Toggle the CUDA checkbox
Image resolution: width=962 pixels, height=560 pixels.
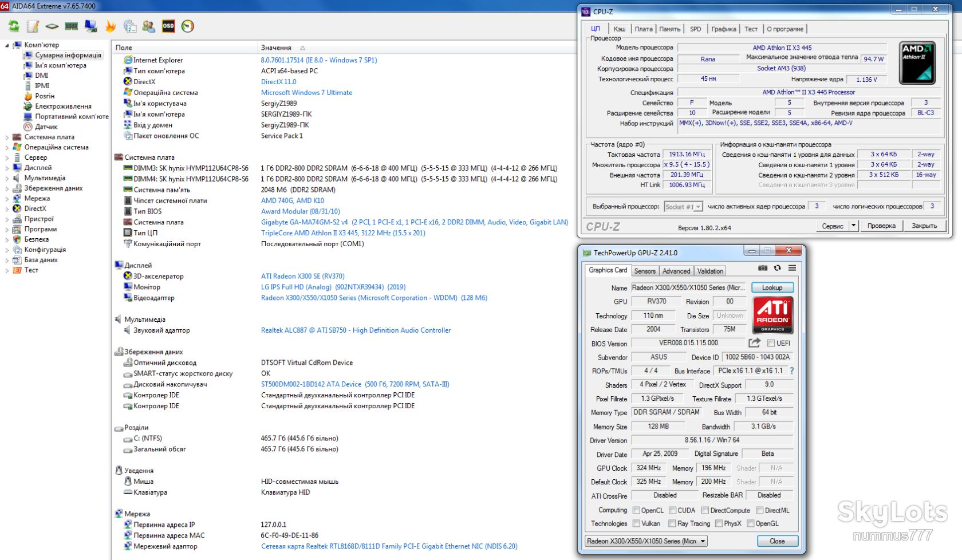[x=673, y=511]
